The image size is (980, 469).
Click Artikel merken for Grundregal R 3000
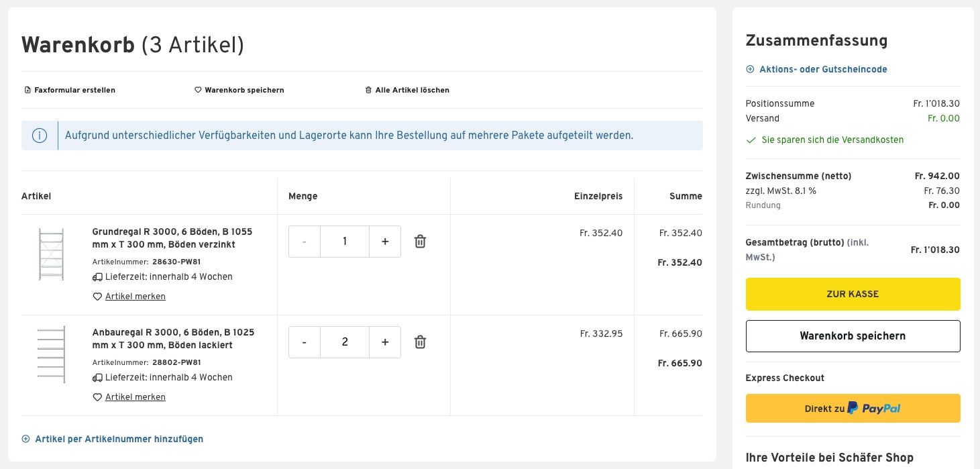coord(135,297)
